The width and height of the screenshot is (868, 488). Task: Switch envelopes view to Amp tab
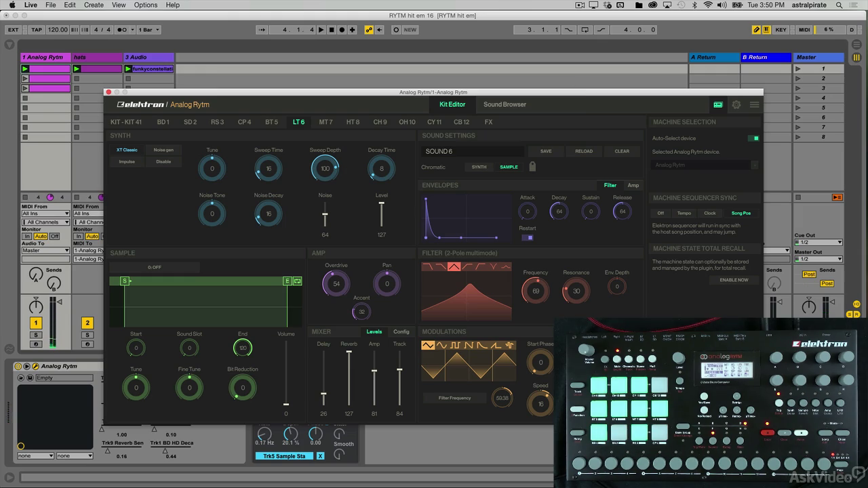click(x=633, y=185)
